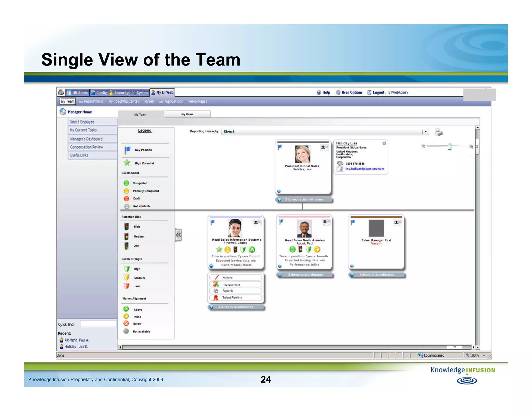Collapse the Legend panel with double arrow

coord(178,235)
